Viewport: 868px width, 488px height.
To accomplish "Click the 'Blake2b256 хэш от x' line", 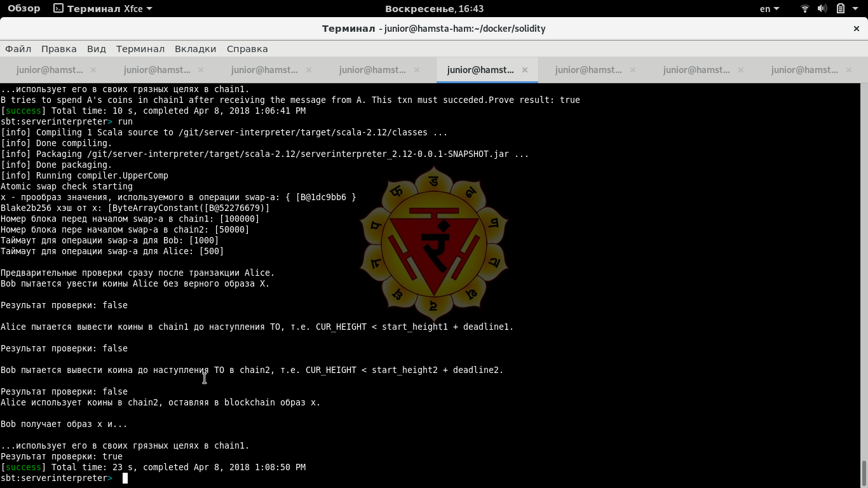I will point(135,208).
